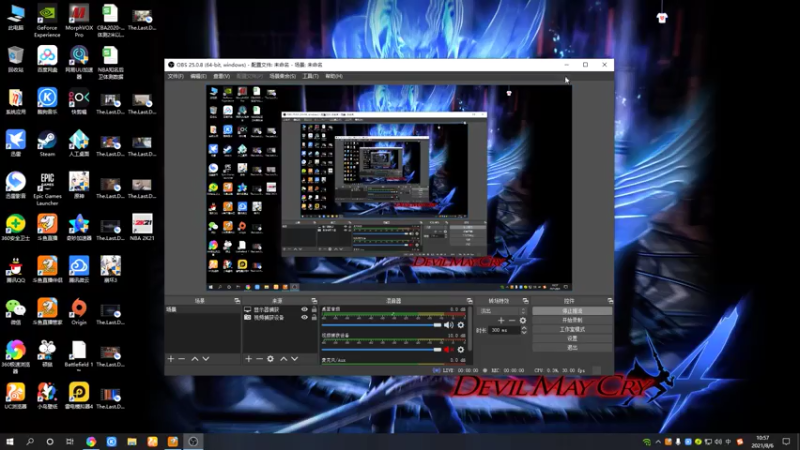Viewport: 800px width, 450px height.
Task: Select the scene entry in the Scenes list
Action: pyautogui.click(x=203, y=309)
